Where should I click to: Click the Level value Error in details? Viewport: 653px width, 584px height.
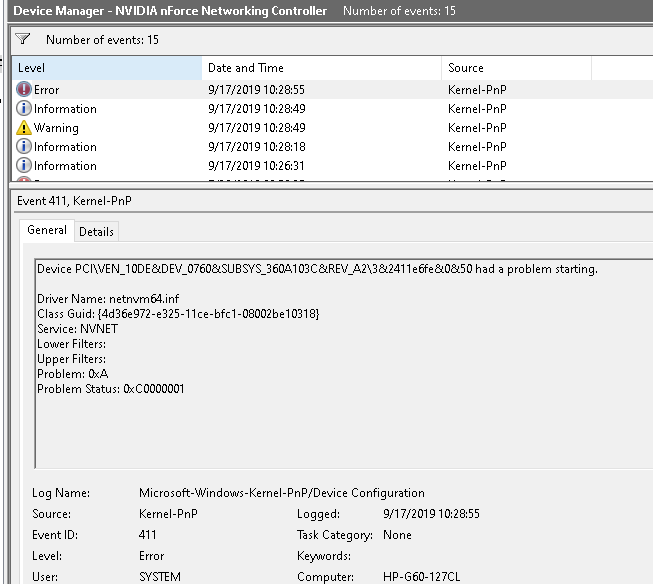click(x=152, y=556)
